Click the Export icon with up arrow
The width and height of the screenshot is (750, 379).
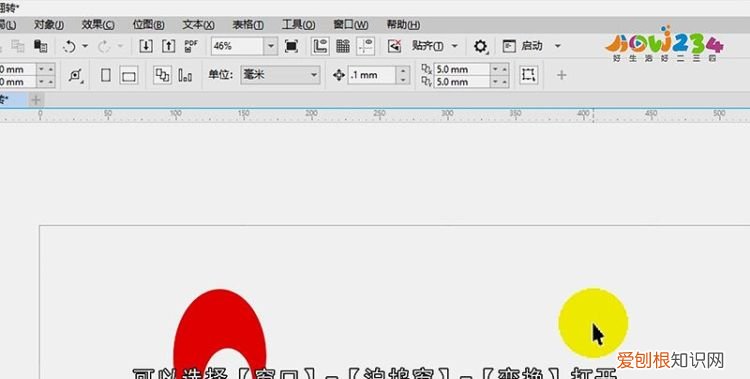[168, 46]
